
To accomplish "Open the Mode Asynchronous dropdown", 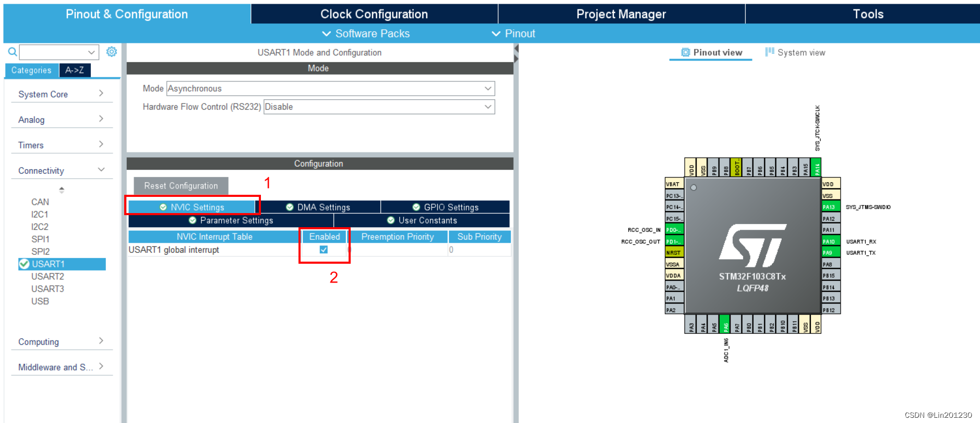I will pos(330,89).
